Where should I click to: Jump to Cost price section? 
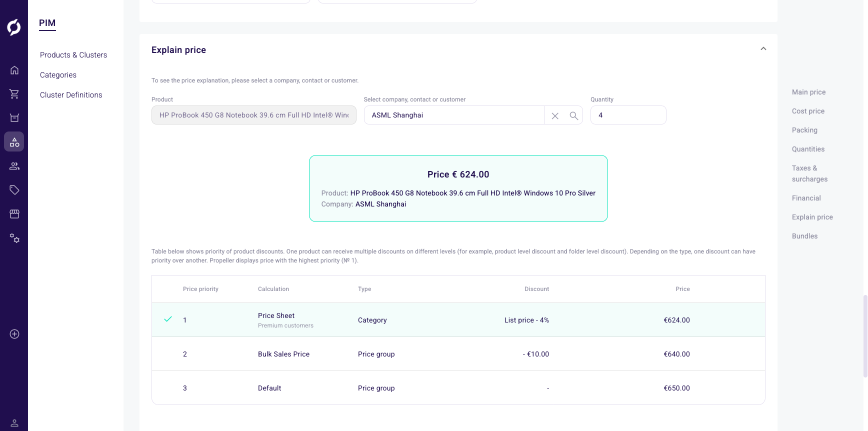[x=808, y=111]
